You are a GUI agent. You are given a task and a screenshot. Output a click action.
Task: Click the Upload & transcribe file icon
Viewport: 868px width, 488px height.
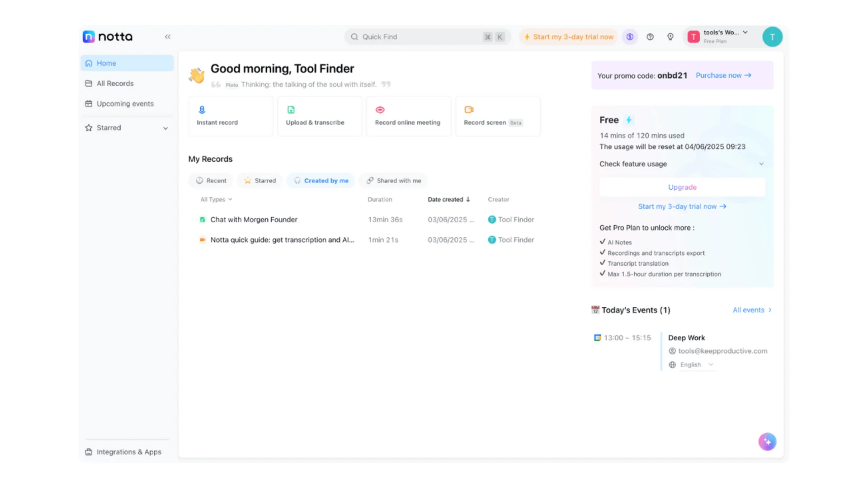point(291,110)
